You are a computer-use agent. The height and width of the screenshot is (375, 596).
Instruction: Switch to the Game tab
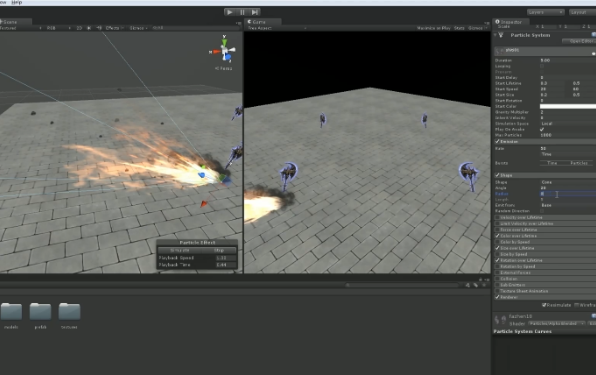(x=263, y=22)
